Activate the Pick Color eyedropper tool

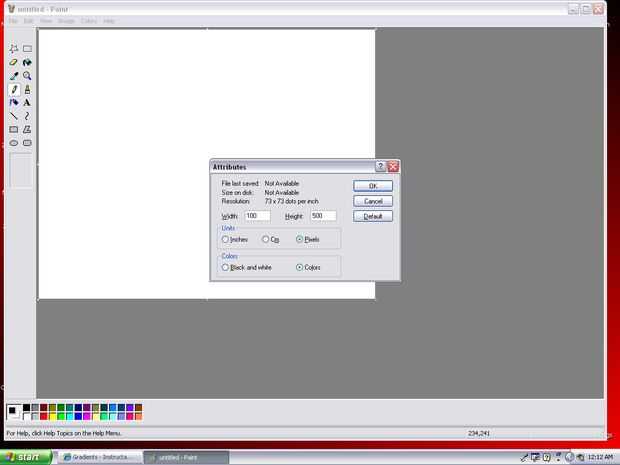point(14,76)
